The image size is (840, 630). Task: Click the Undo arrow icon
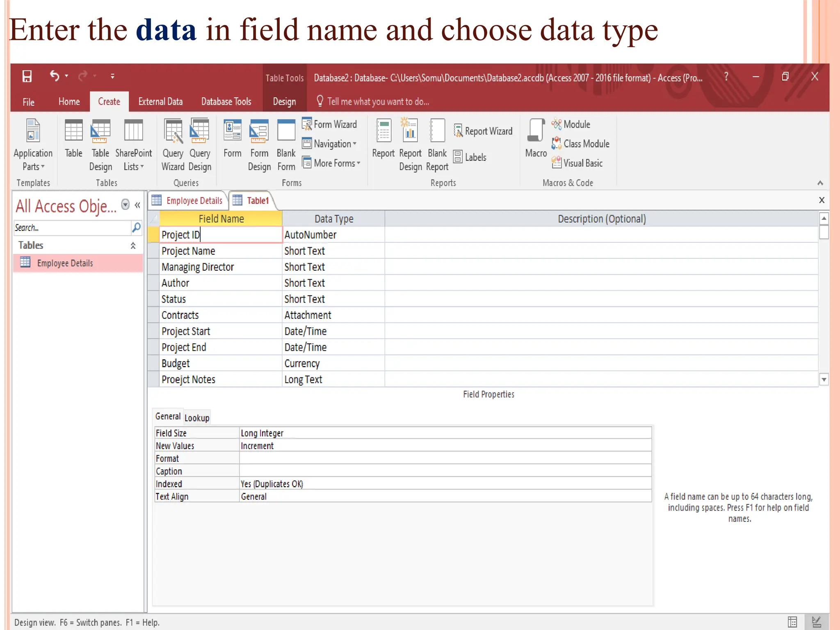(x=55, y=76)
